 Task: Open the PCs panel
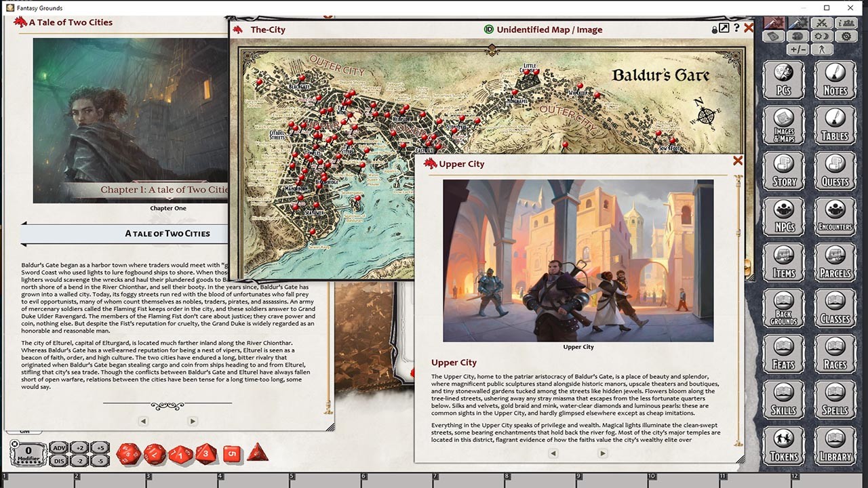(783, 79)
